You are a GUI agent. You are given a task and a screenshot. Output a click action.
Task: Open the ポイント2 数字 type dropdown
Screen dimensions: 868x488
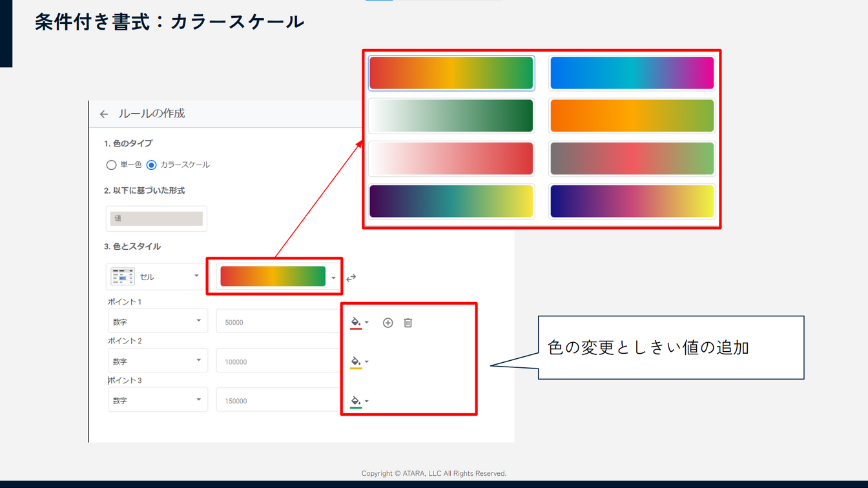[x=158, y=361]
